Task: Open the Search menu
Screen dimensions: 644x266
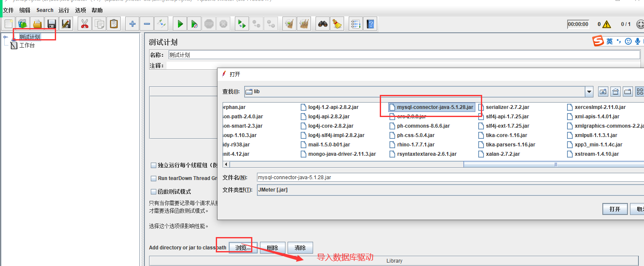Action: (45, 10)
